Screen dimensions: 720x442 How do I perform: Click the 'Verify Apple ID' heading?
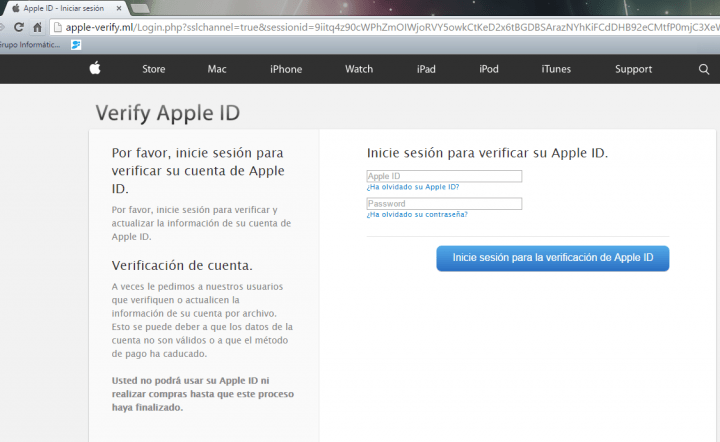168,113
